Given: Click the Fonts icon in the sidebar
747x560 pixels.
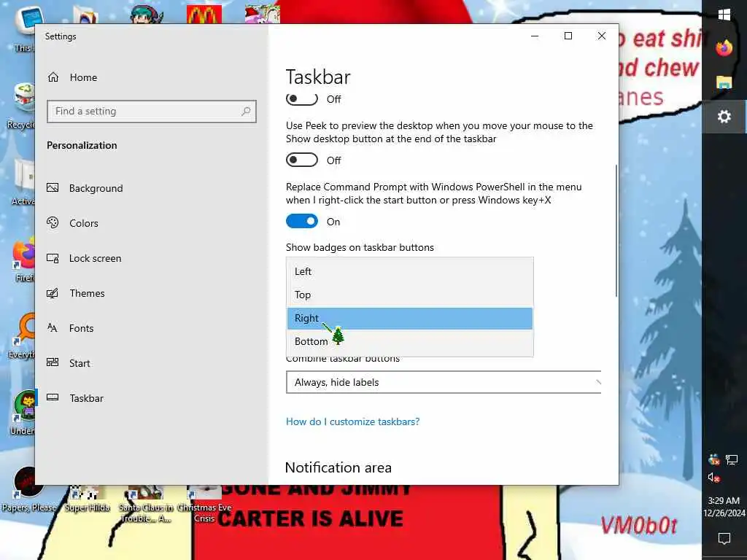Looking at the screenshot, I should click(53, 327).
